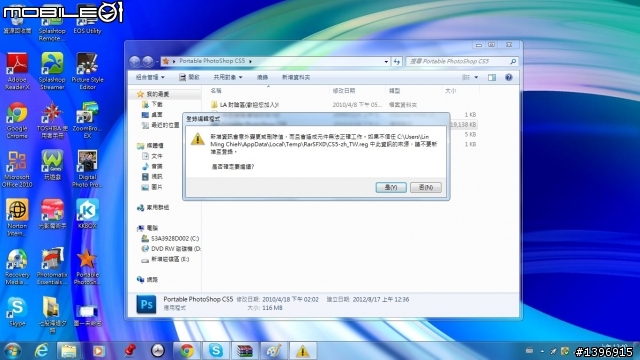Click the Yes (Y) button in dialog

coord(391,187)
